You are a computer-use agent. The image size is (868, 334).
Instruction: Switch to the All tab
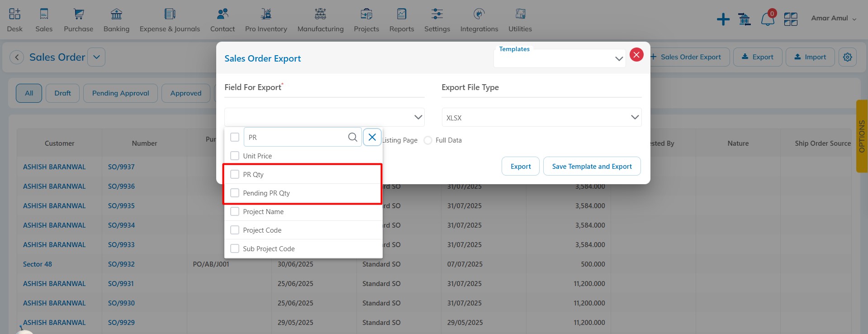[29, 93]
